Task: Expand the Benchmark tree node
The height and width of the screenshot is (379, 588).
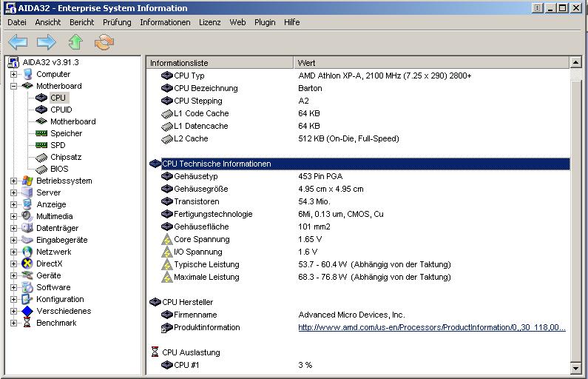Action: point(14,323)
